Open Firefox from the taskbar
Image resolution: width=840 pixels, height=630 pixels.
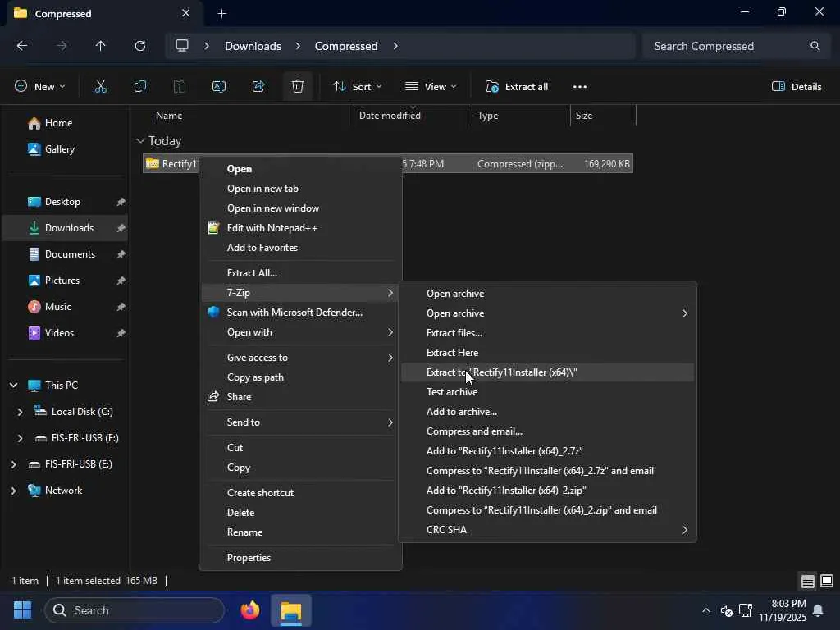pyautogui.click(x=250, y=610)
